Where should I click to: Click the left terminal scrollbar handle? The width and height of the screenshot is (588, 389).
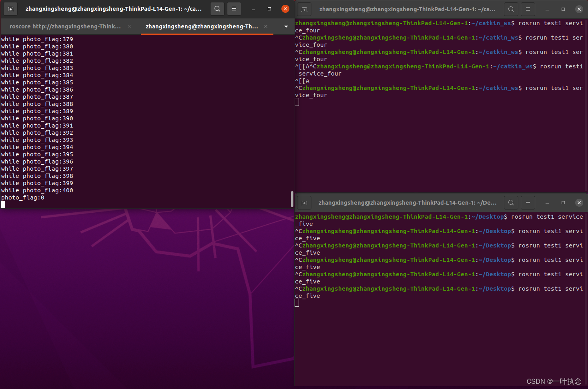[292, 199]
